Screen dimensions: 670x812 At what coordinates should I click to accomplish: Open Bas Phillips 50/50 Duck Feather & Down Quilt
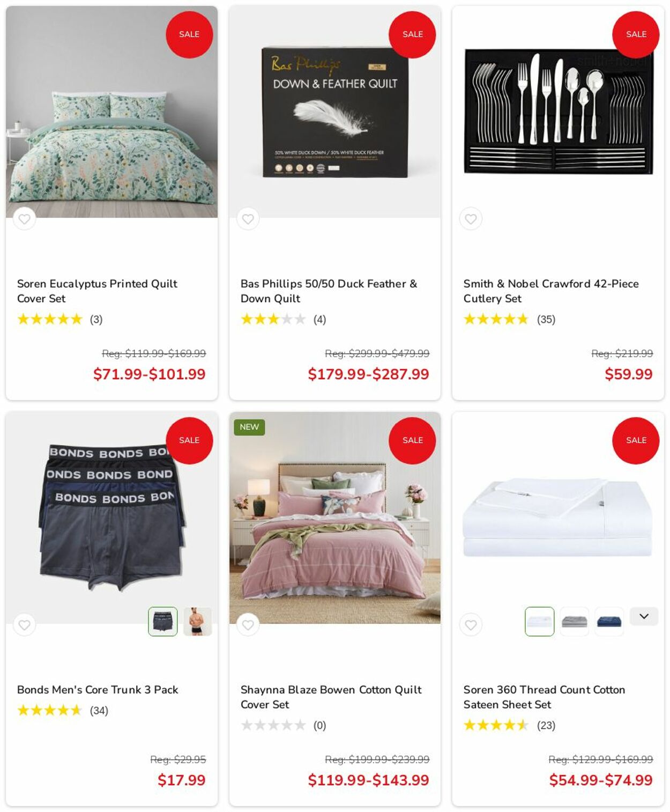pyautogui.click(x=329, y=291)
